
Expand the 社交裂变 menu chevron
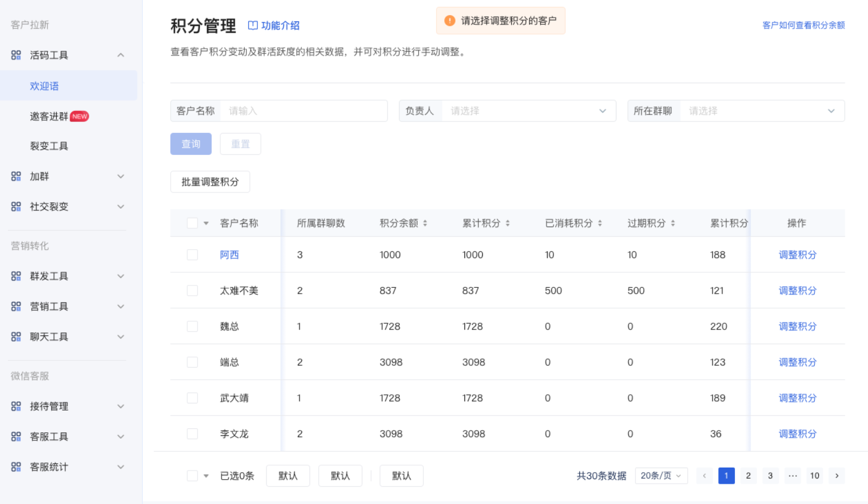pyautogui.click(x=121, y=206)
